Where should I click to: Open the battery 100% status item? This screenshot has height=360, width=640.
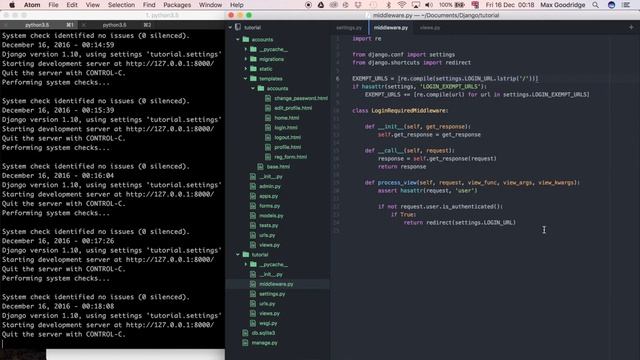pos(453,5)
